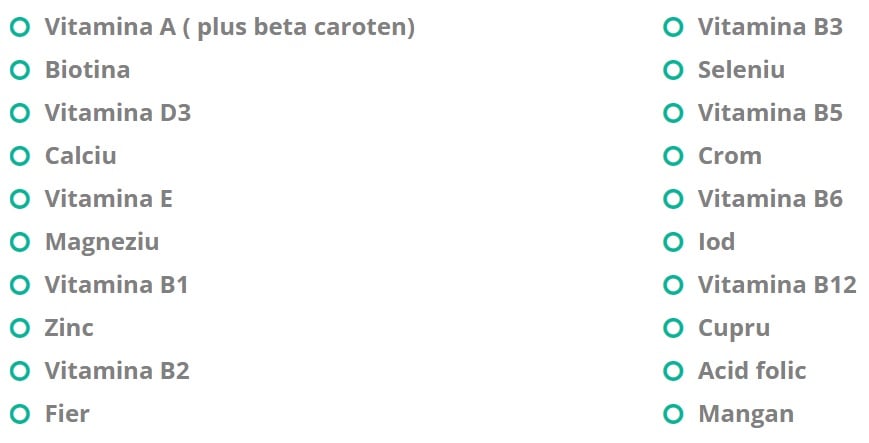Click the Vitamina A (plus beta caroten) text
Screen dimensions: 869x443
pyautogui.click(x=229, y=27)
